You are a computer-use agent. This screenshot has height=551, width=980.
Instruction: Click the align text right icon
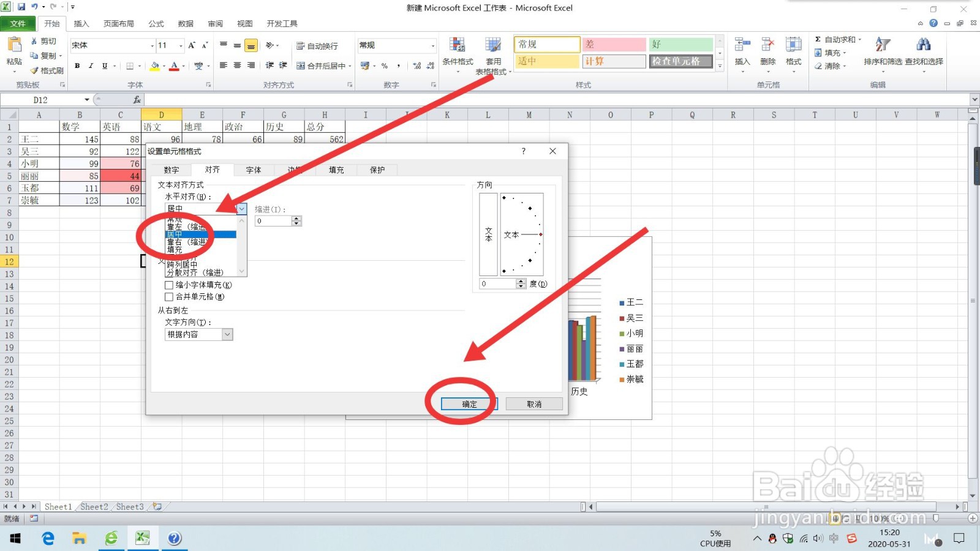251,66
